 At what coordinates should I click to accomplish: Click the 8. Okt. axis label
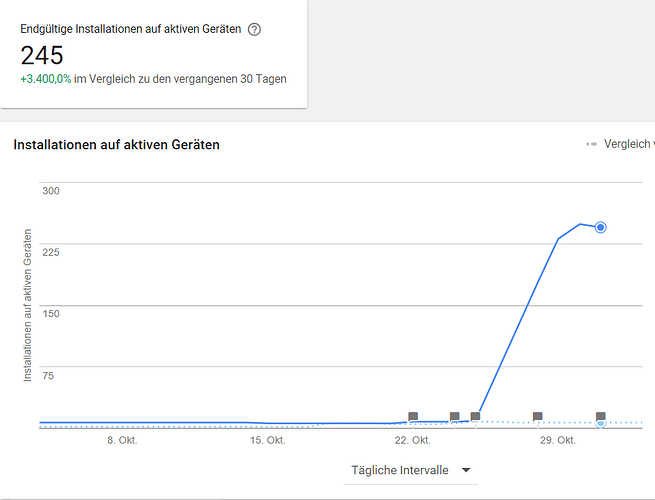122,440
